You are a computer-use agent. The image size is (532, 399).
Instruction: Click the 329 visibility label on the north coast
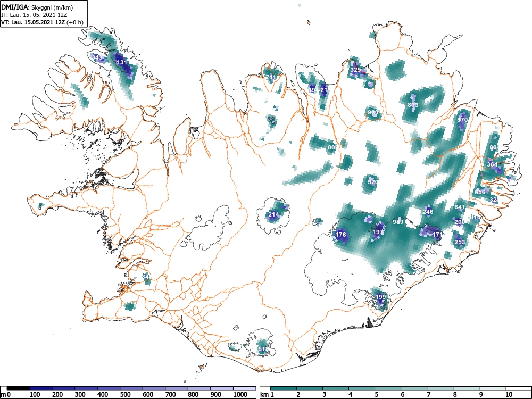coord(355,70)
